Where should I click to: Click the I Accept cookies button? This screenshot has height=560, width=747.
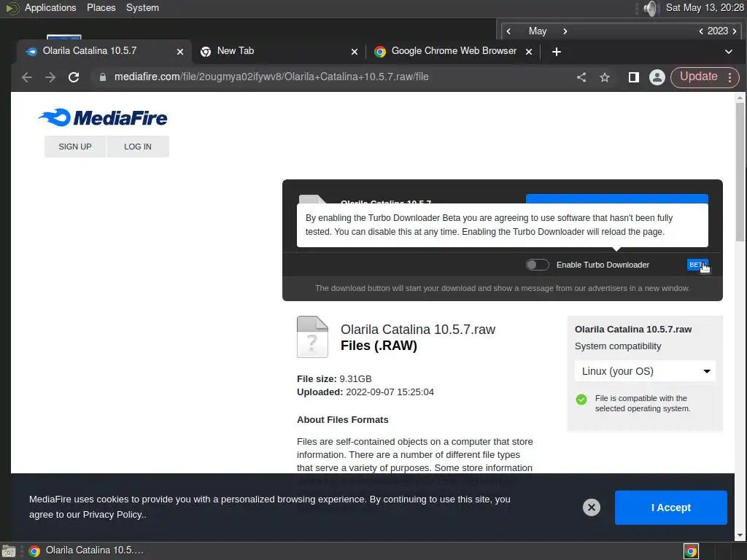pos(671,507)
